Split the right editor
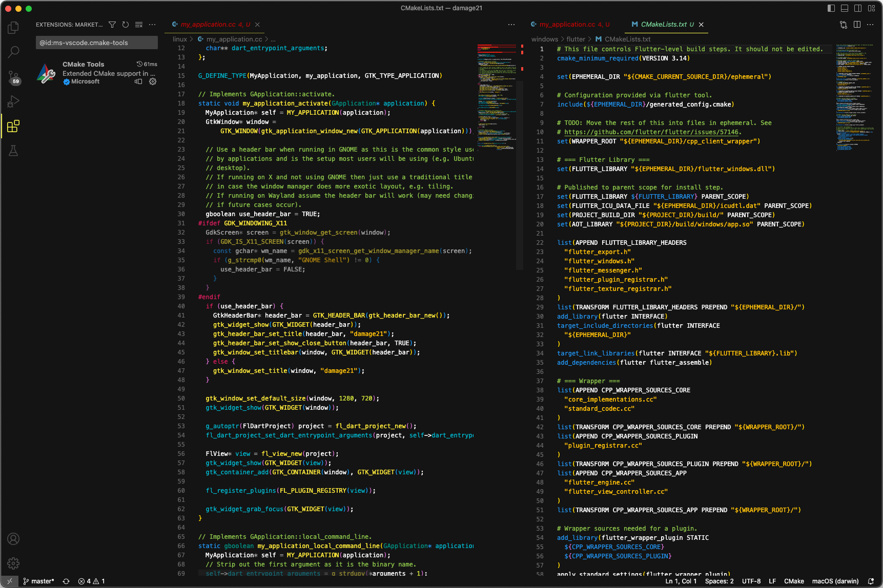 click(x=857, y=25)
